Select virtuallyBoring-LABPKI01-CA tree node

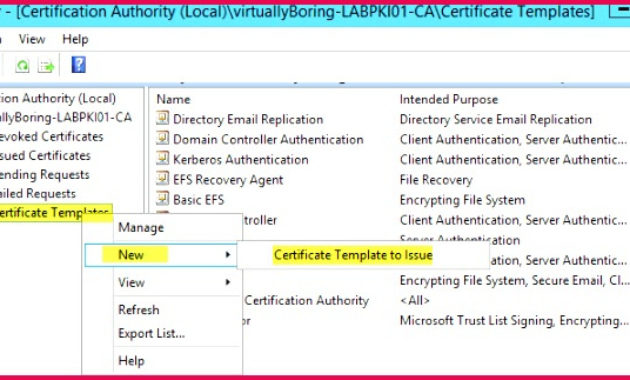tap(65, 117)
